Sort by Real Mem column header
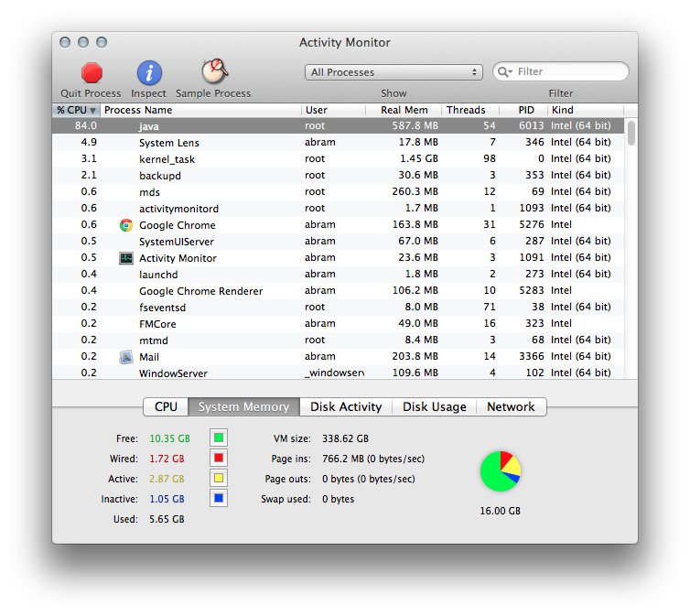This screenshot has width=690, height=616. [404, 110]
